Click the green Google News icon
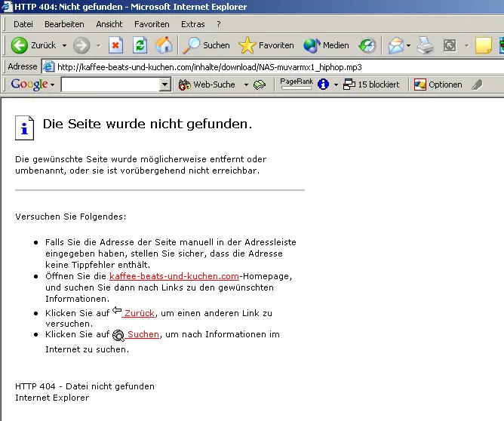 tap(260, 85)
